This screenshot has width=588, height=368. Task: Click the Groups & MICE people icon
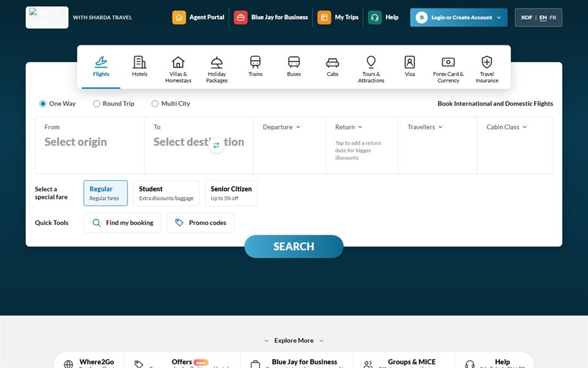368,364
